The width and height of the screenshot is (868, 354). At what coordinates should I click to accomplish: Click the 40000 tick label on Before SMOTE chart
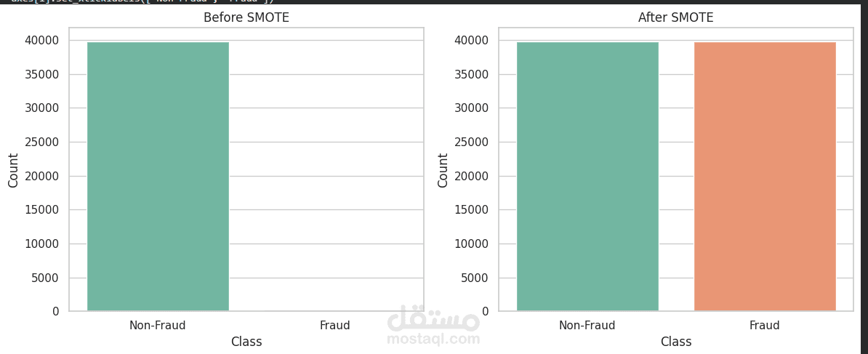tap(42, 41)
